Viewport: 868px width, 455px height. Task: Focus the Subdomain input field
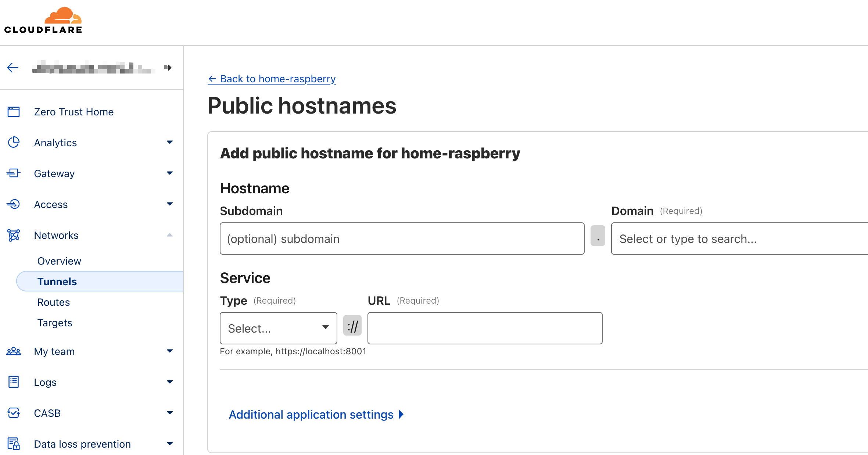coord(402,239)
